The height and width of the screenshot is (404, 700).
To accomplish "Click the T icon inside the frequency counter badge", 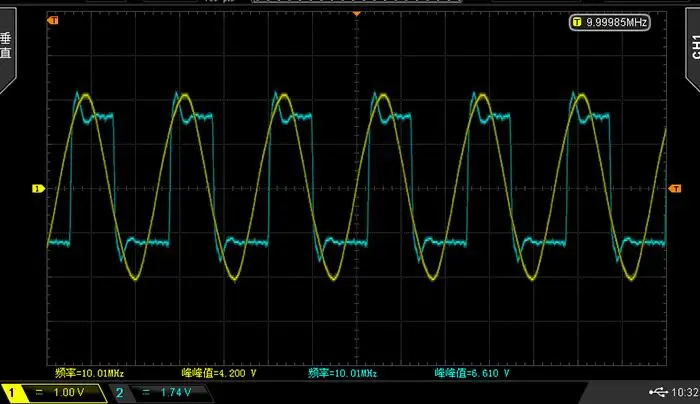I will pyautogui.click(x=577, y=22).
